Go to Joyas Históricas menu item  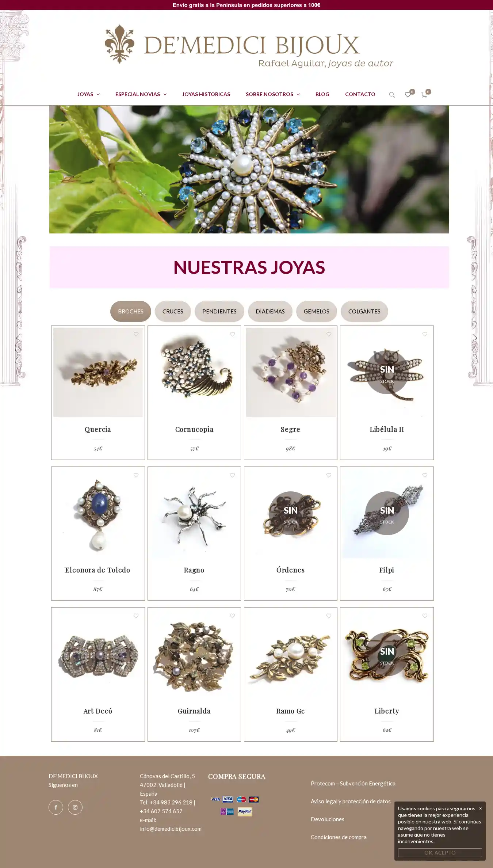point(206,94)
